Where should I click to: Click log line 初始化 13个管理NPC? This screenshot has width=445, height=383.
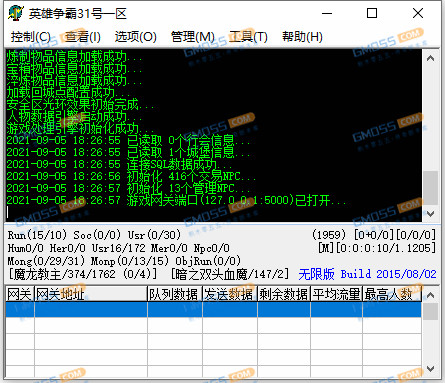[x=128, y=188]
